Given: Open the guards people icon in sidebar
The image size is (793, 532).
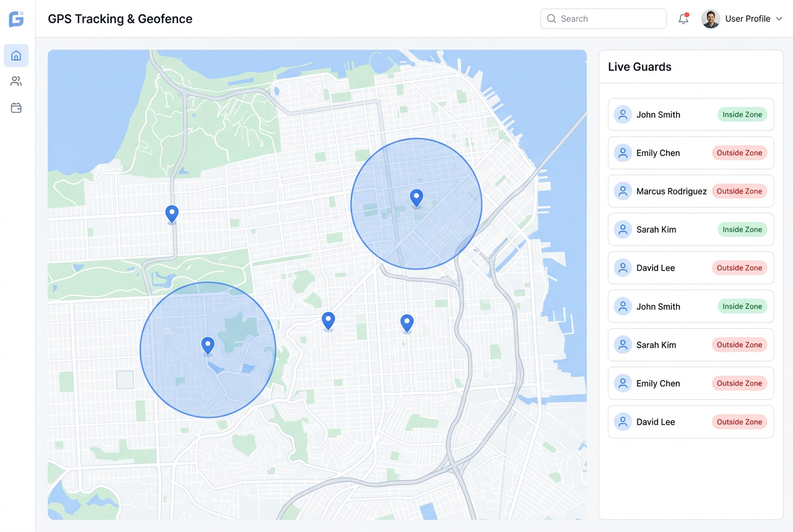Looking at the screenshot, I should click(16, 82).
